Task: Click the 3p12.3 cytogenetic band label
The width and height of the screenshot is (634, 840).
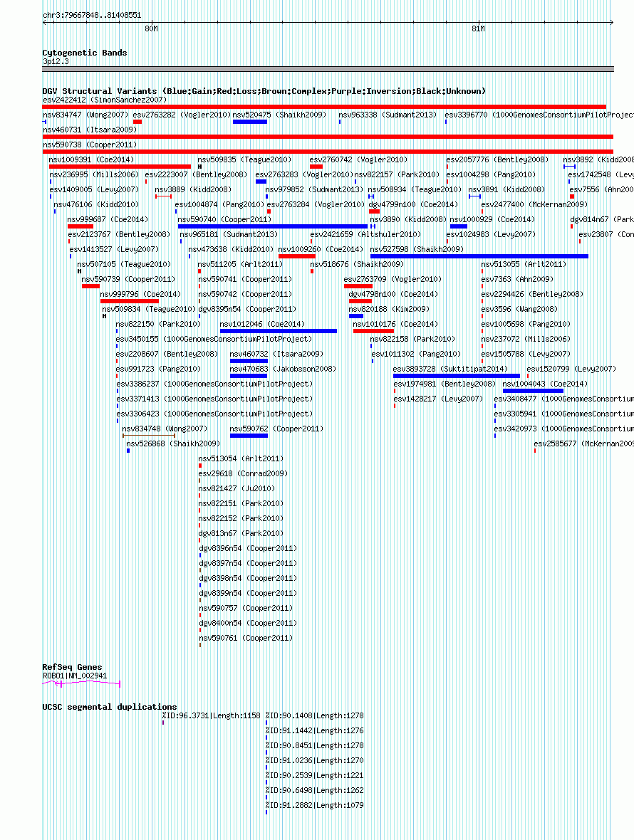Action: click(x=56, y=62)
